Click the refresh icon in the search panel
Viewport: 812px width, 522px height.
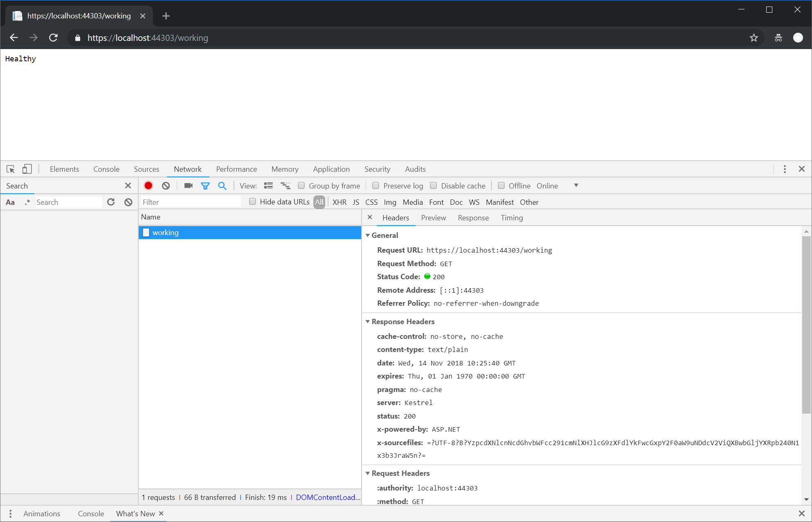(x=111, y=202)
